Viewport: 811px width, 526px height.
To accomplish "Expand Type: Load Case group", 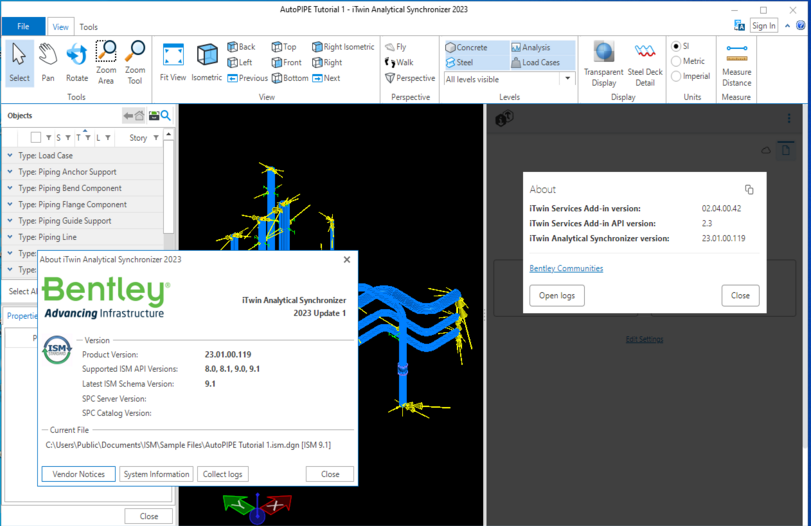I will point(10,155).
